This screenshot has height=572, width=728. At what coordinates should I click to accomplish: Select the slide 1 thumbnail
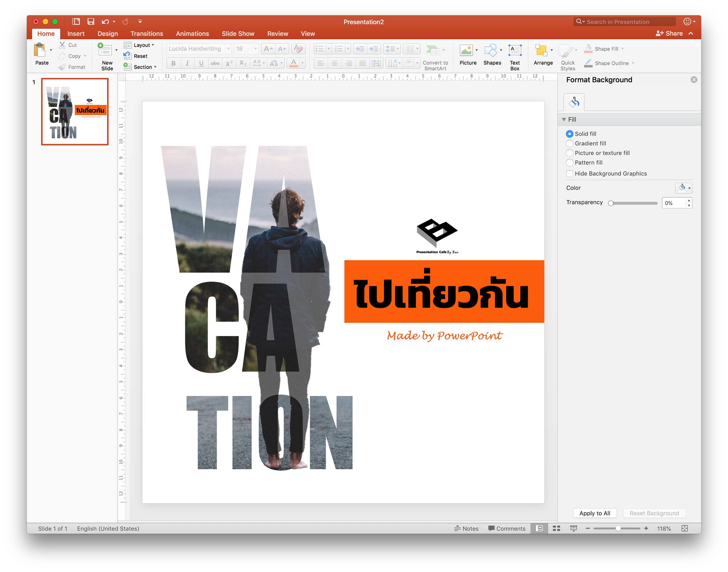75,112
